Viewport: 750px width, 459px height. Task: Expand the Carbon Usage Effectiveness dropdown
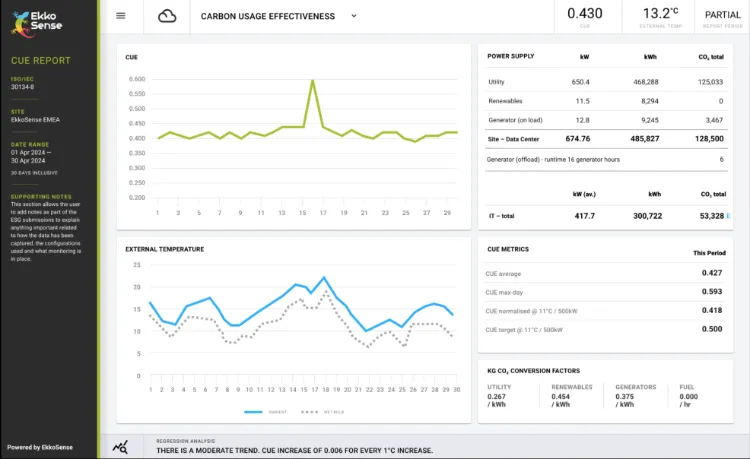tap(354, 16)
